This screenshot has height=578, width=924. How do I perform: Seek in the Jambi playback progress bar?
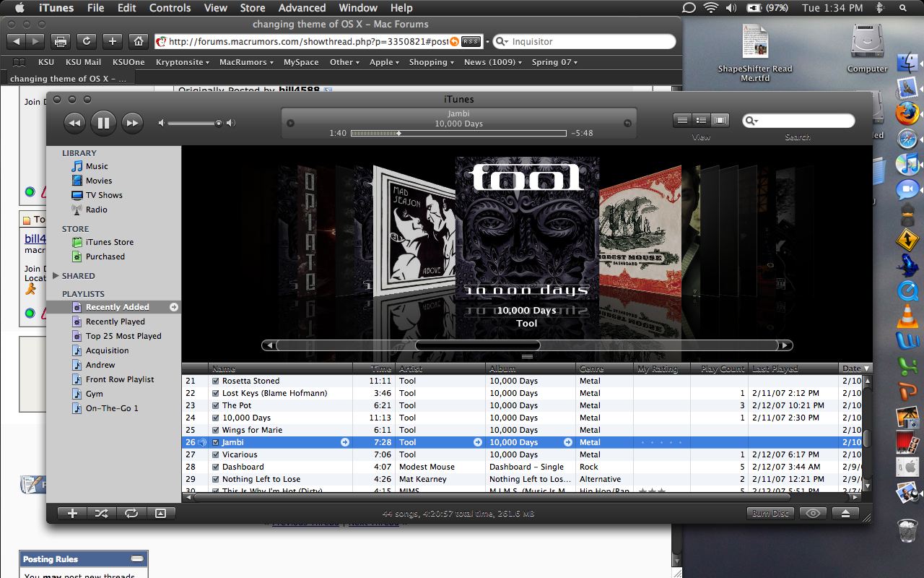458,133
